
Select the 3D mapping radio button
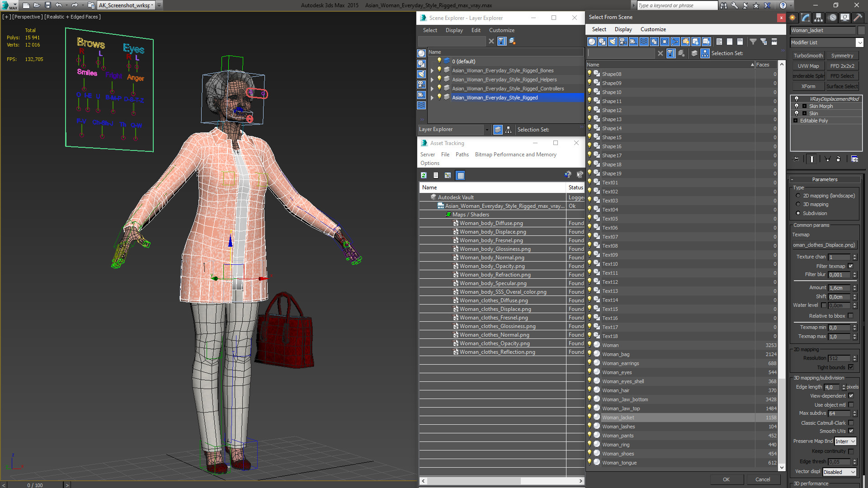(798, 204)
